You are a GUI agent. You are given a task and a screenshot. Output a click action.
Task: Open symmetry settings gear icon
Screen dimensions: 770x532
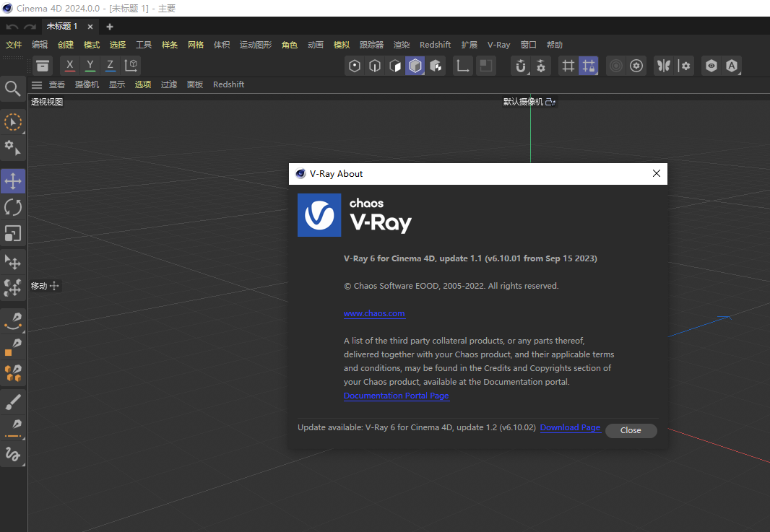click(x=685, y=66)
